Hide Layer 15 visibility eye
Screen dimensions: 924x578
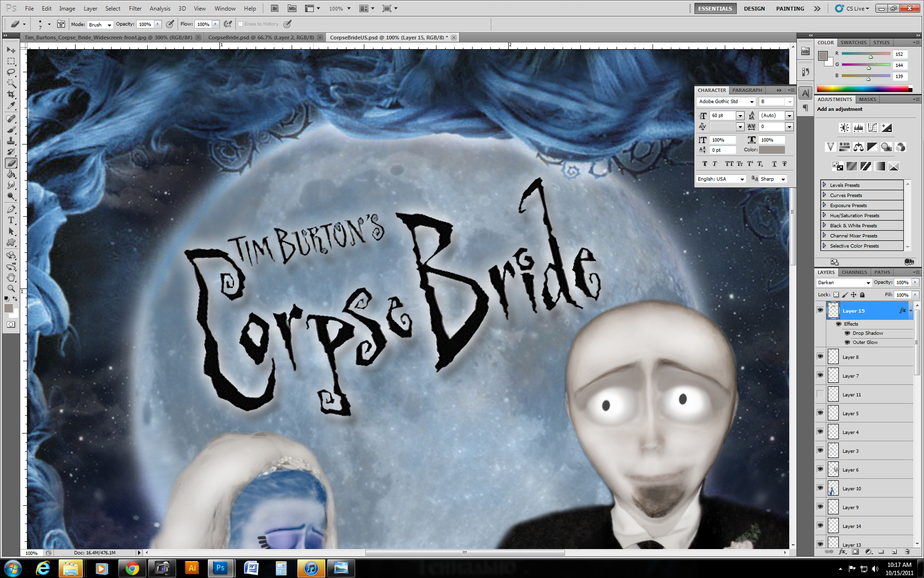pyautogui.click(x=820, y=310)
